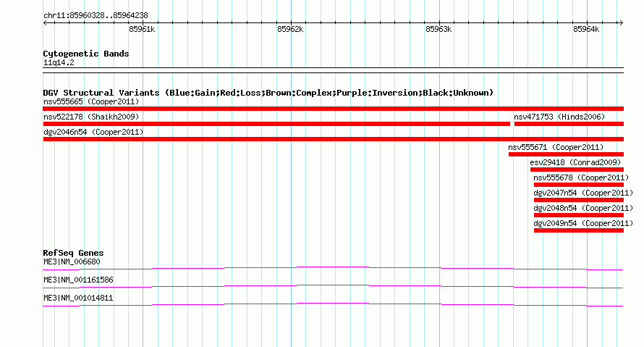The height and width of the screenshot is (347, 644).
Task: Open variant nsv555671 (Cooper2011) label
Action: 556,147
